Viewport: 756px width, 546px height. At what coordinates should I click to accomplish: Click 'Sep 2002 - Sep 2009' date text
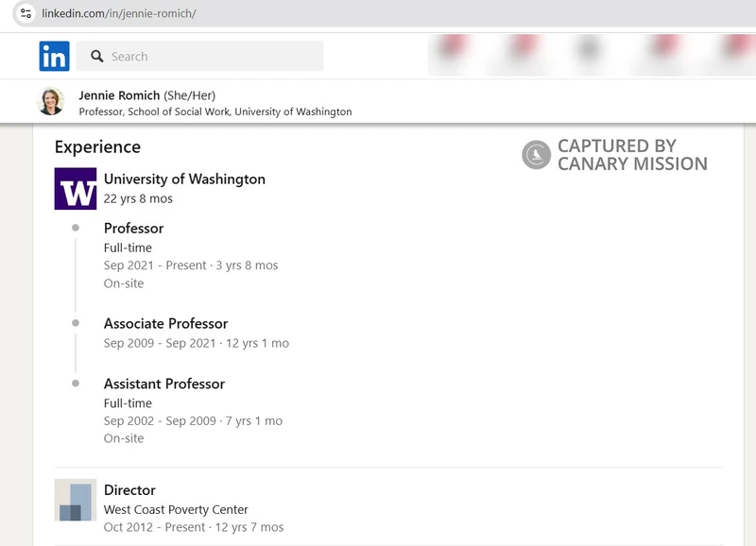click(160, 420)
